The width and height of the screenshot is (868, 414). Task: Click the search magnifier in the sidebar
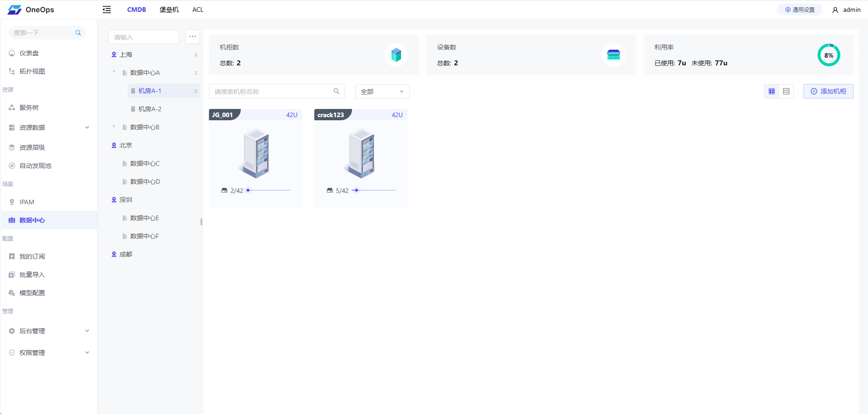tap(78, 33)
